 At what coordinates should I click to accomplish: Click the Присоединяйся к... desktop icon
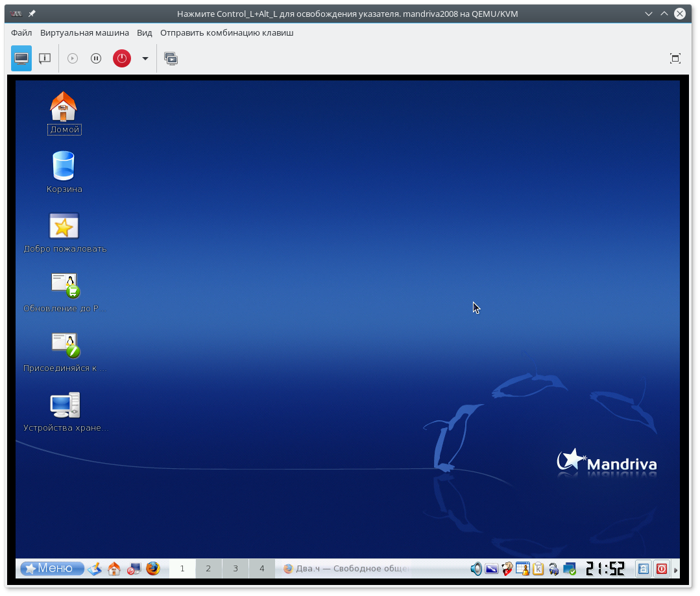click(x=65, y=352)
